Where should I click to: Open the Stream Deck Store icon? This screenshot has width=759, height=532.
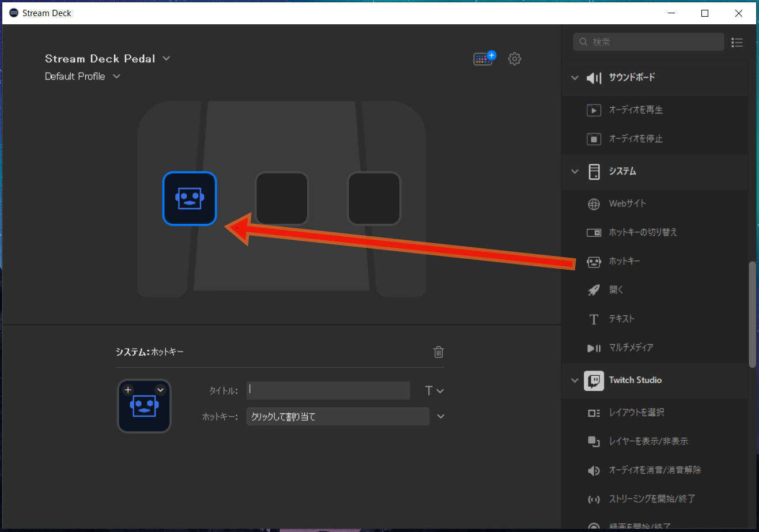pyautogui.click(x=484, y=58)
